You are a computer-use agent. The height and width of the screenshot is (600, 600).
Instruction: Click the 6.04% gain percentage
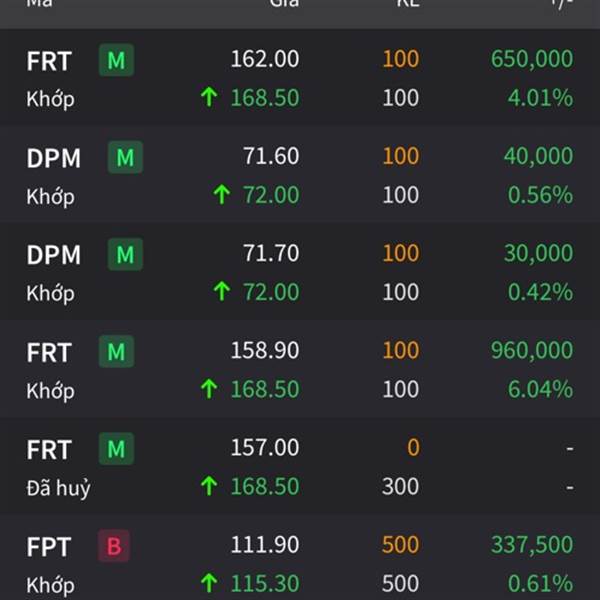point(540,389)
